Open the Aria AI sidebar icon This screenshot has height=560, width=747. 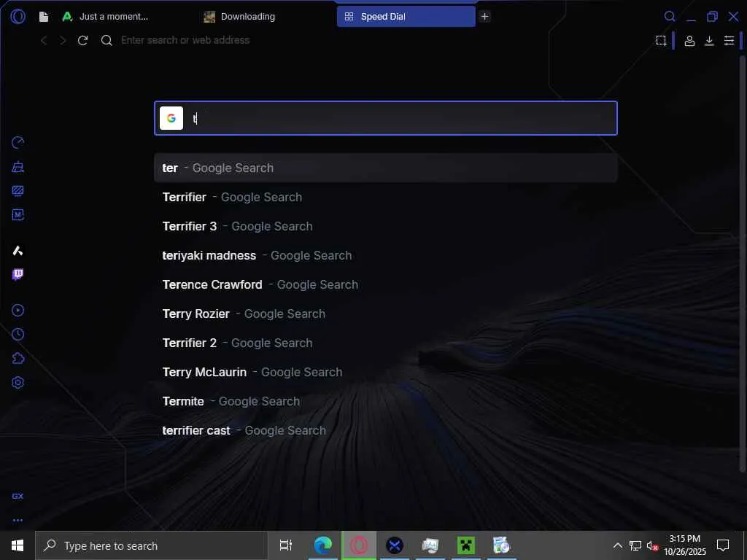point(18,251)
